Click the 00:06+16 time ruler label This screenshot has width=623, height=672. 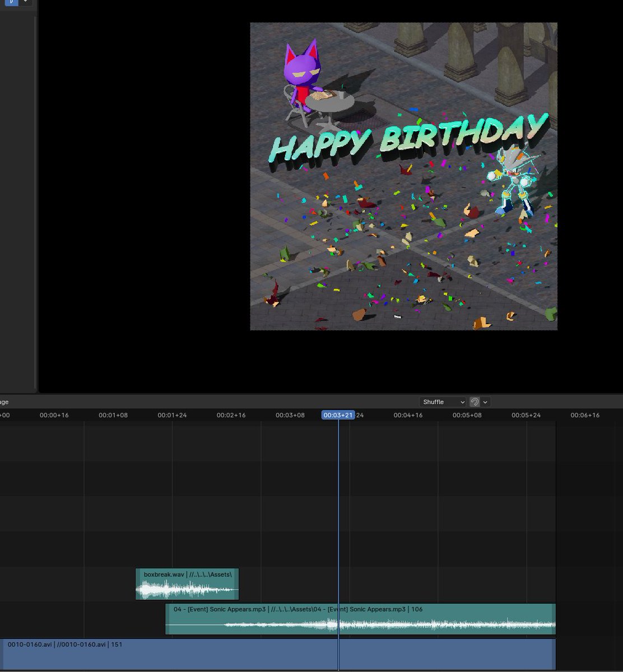[x=585, y=416]
